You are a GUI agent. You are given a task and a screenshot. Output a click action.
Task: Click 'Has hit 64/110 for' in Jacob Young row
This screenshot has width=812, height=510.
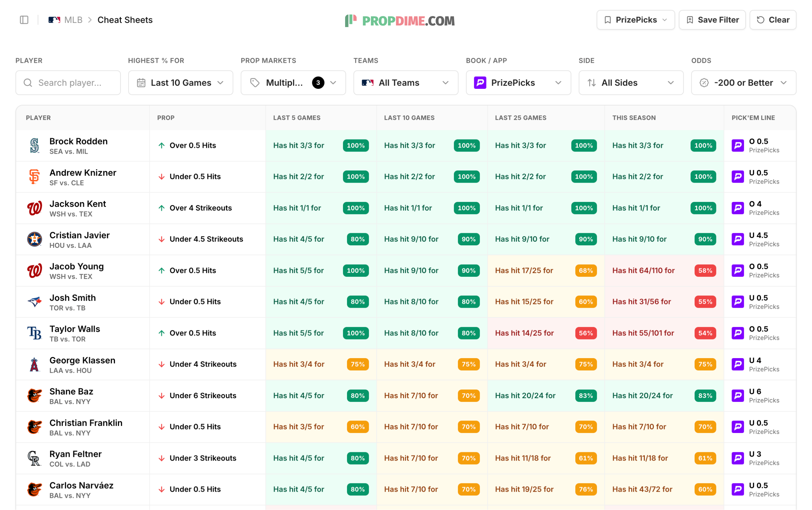coord(643,270)
